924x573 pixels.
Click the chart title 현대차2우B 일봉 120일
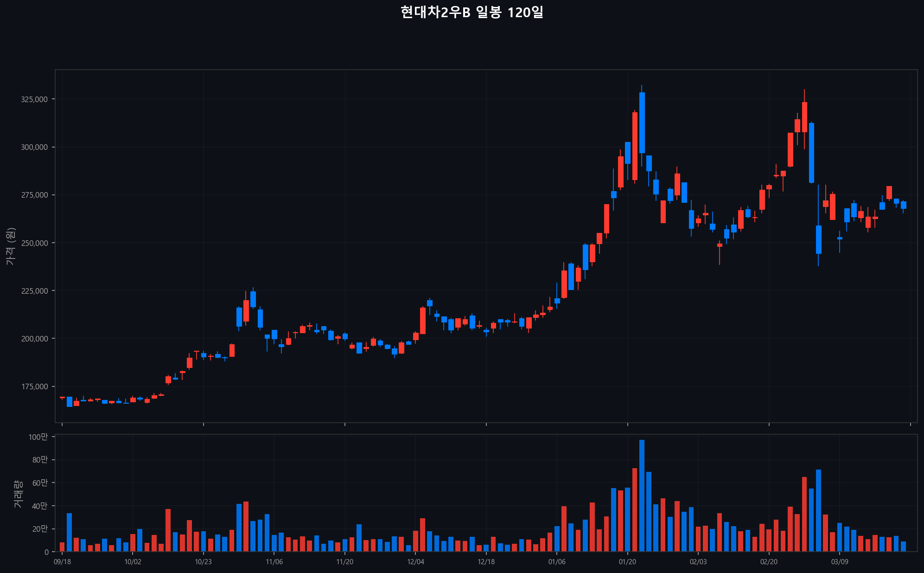pos(472,13)
